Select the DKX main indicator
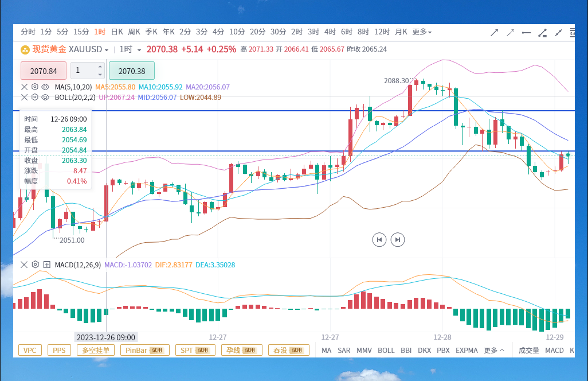Image resolution: width=588 pixels, height=381 pixels. click(424, 350)
